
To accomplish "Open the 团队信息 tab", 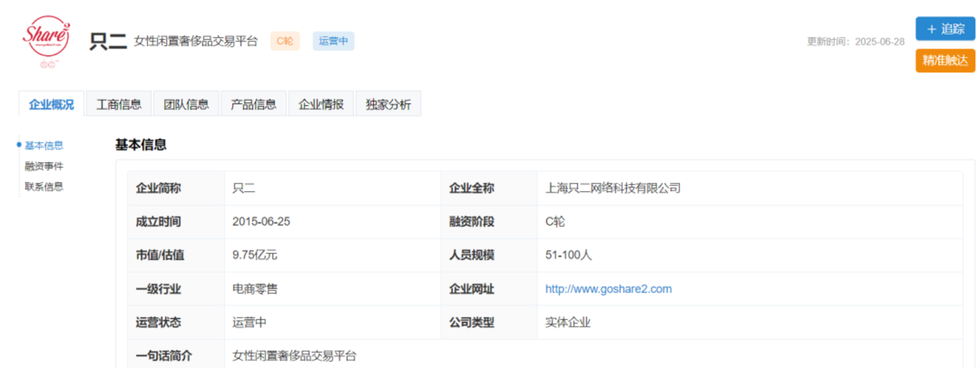I will (186, 104).
